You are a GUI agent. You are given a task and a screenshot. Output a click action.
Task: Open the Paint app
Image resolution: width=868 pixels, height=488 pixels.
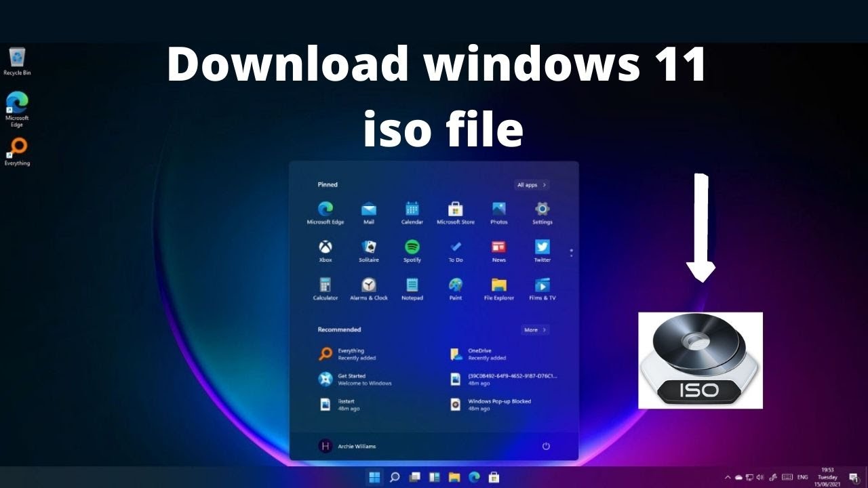pos(456,289)
